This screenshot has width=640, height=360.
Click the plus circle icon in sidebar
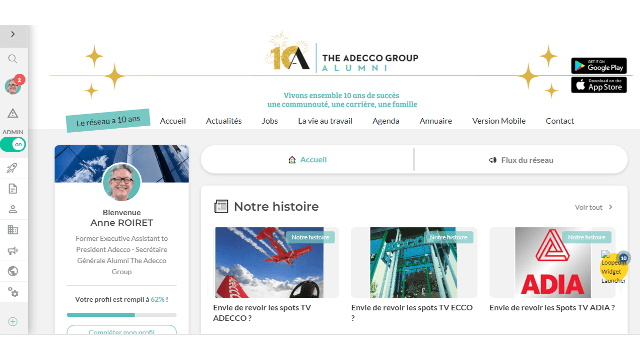(13, 322)
